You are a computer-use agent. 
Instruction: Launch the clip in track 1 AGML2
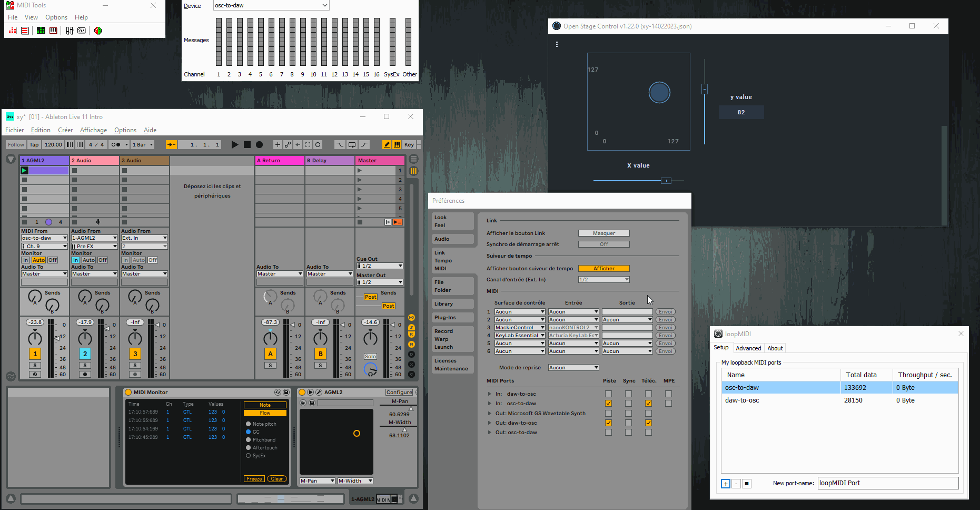24,171
